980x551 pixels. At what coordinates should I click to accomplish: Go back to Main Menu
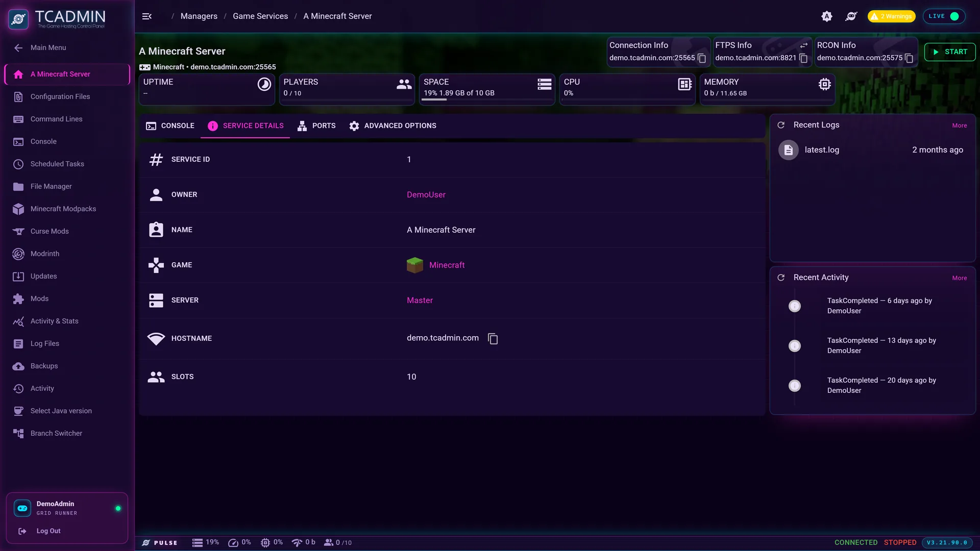(x=67, y=47)
